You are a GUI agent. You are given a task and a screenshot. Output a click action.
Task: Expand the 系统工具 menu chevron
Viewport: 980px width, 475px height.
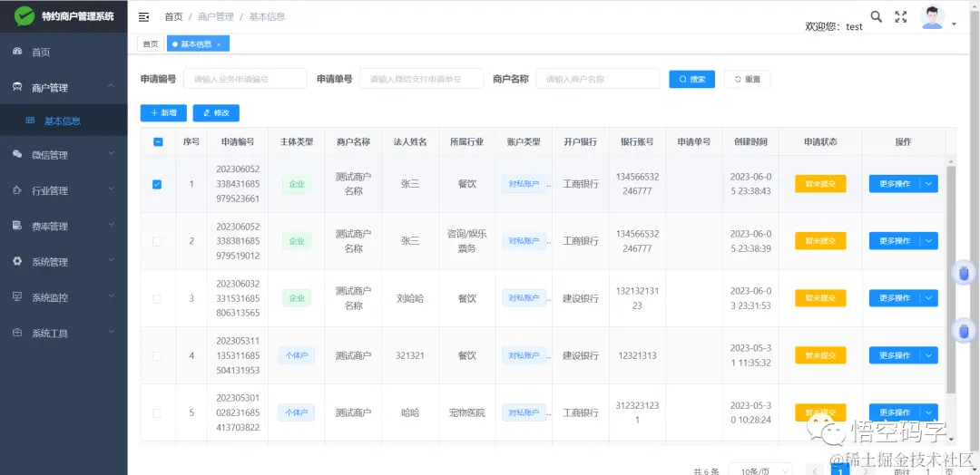pos(111,331)
